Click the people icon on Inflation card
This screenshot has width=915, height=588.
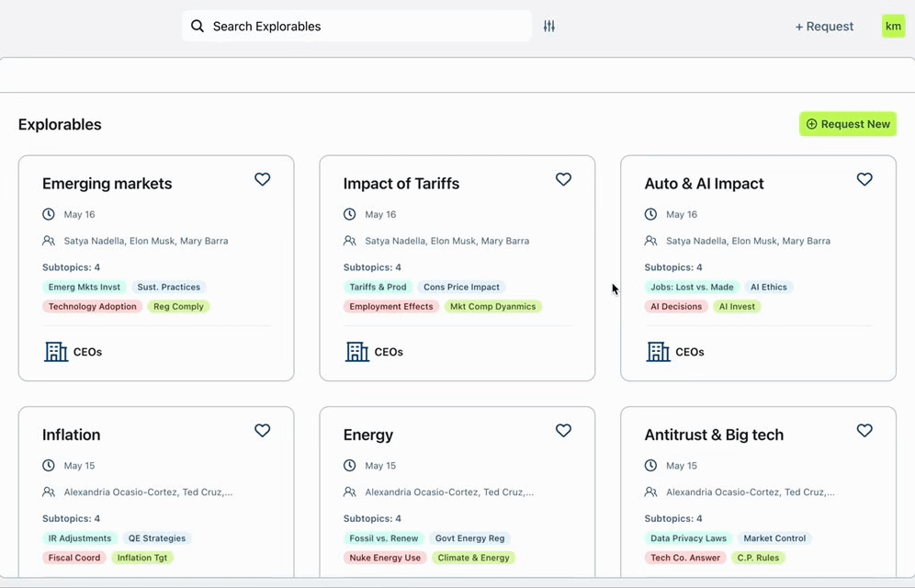(x=49, y=492)
